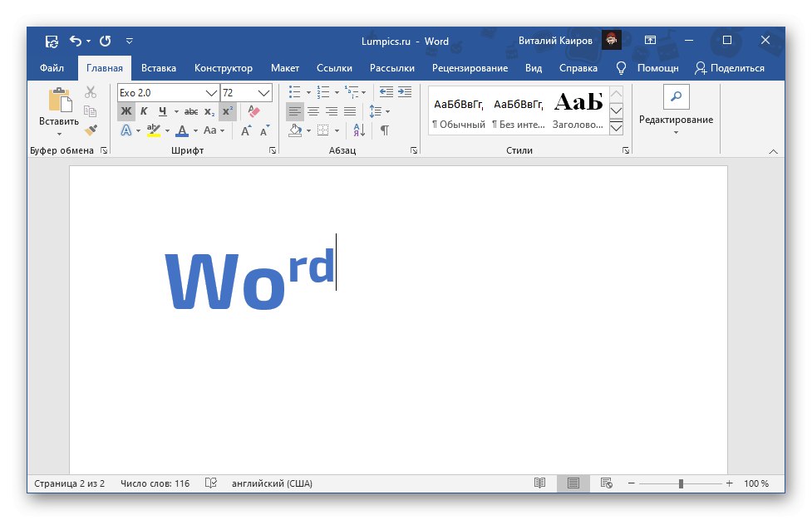This screenshot has width=812, height=520.
Task: Increase font size with the grow font icon
Action: (x=246, y=130)
